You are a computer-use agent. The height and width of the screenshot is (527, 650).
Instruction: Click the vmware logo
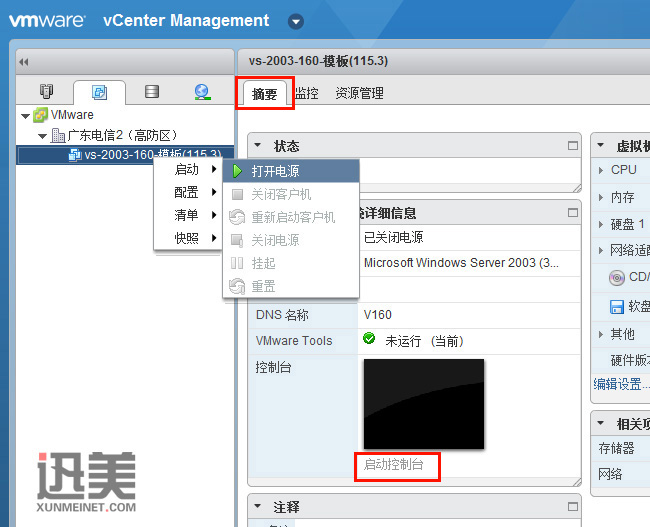pos(47,21)
